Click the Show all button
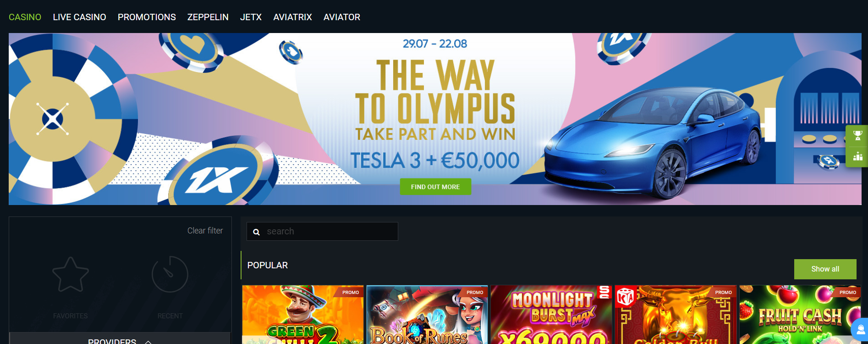Viewport: 868px width, 344px height. click(x=825, y=269)
